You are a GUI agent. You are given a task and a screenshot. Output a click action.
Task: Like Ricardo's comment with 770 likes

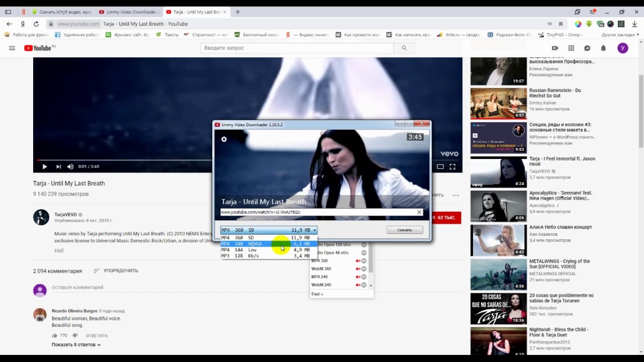[x=55, y=335]
